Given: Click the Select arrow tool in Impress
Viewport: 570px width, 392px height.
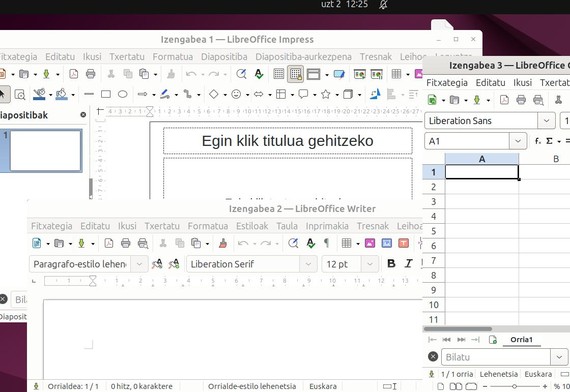Looking at the screenshot, I should click(x=3, y=95).
